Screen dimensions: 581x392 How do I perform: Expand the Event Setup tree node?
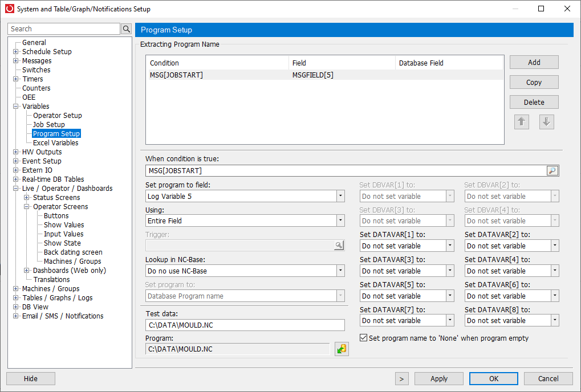pos(15,161)
